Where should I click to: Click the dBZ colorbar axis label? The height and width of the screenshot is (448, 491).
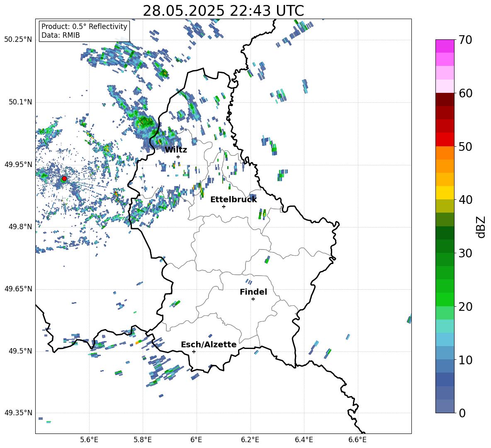(481, 227)
